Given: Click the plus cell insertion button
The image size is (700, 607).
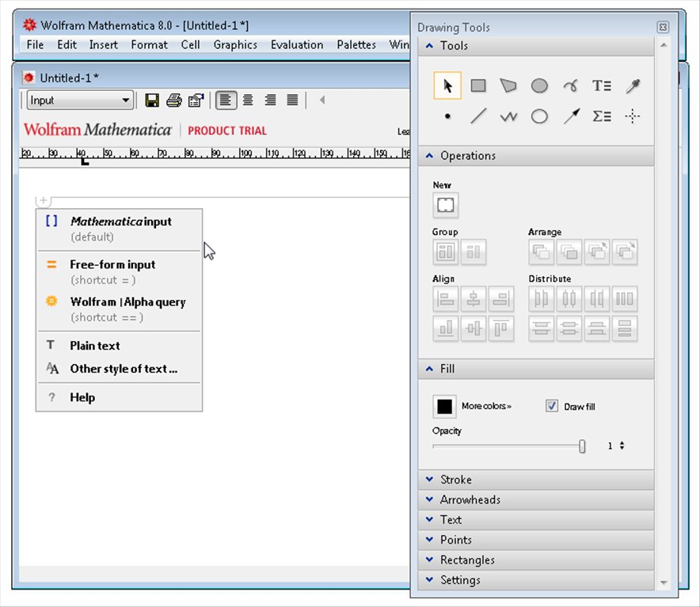Looking at the screenshot, I should coord(44,201).
